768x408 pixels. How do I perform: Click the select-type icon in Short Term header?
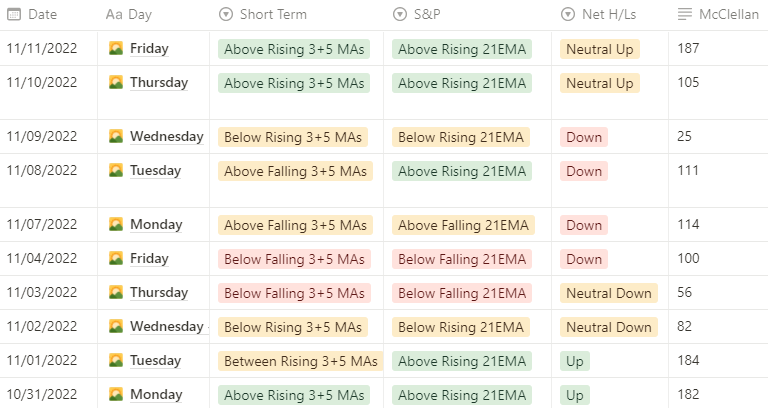click(225, 15)
